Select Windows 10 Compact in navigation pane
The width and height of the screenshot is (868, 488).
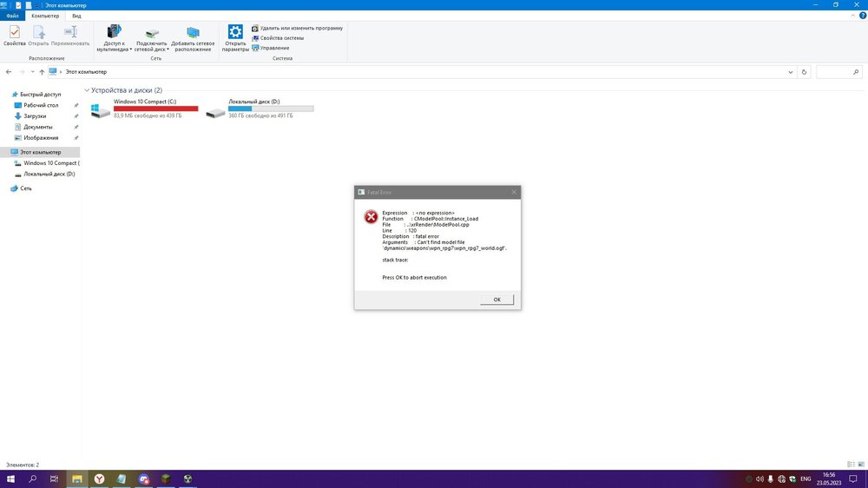pyautogui.click(x=51, y=163)
